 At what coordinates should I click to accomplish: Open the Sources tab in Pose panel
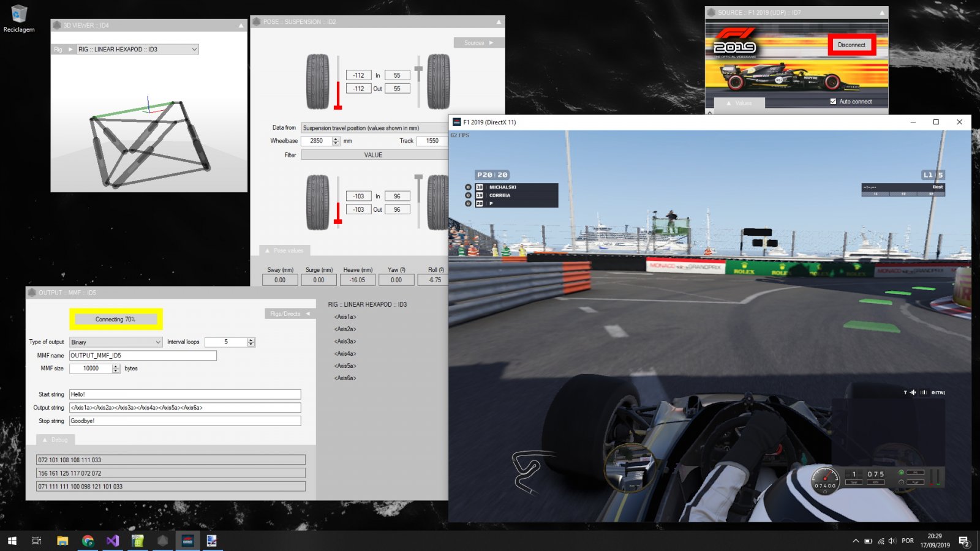(478, 43)
